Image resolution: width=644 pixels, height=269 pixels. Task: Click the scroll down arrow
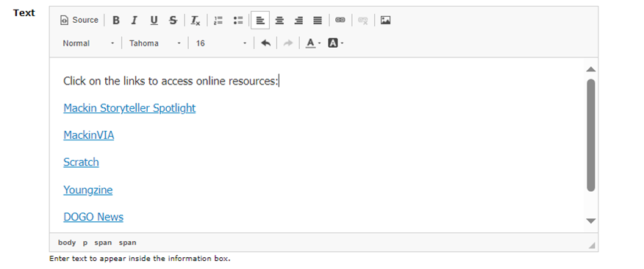tap(591, 221)
